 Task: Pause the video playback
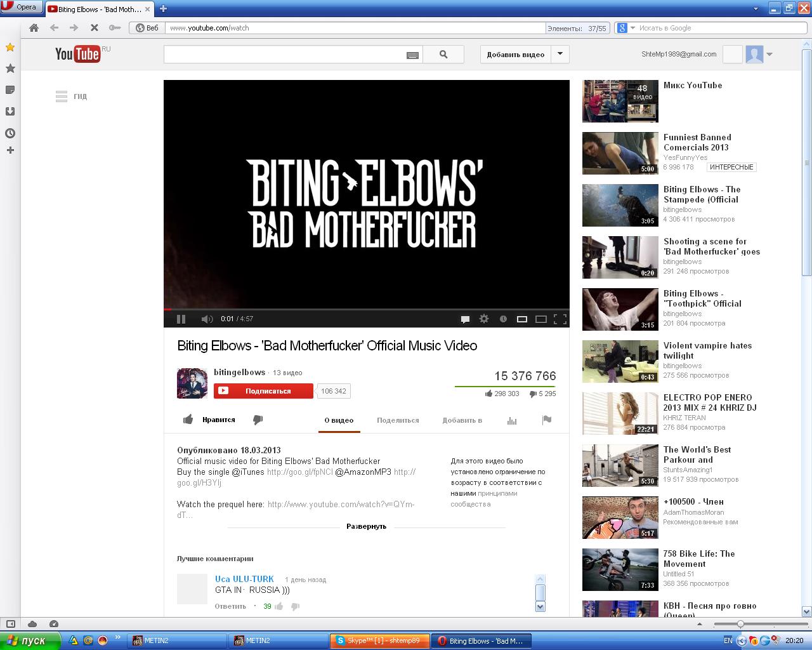click(x=181, y=319)
